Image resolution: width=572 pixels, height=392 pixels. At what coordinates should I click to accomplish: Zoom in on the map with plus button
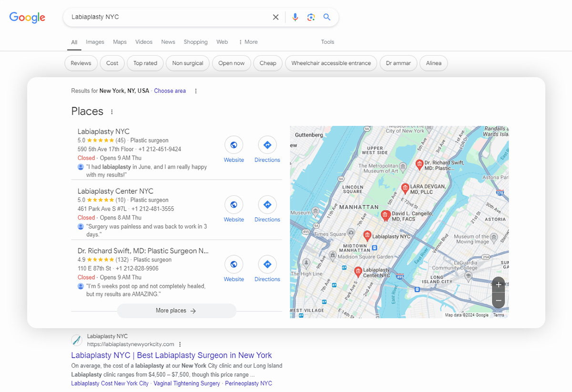click(499, 285)
